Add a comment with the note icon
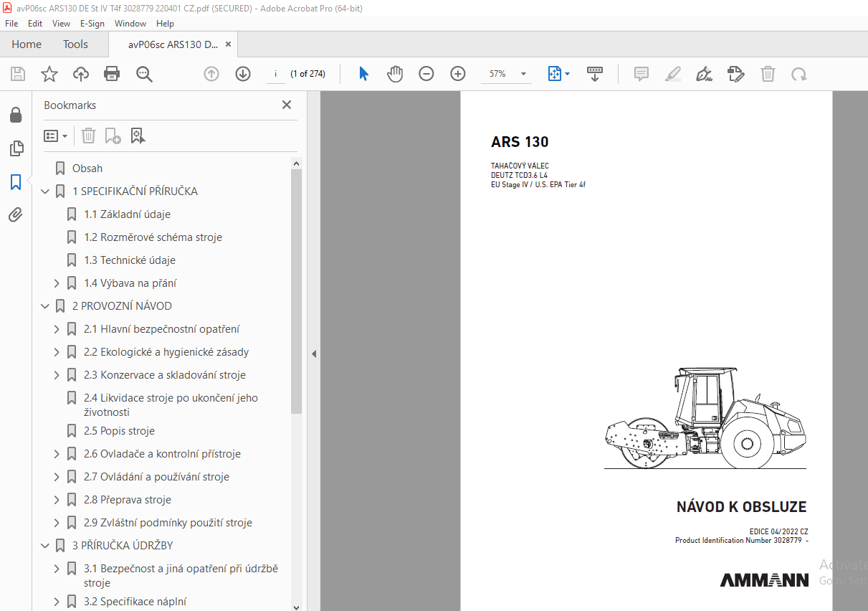 pyautogui.click(x=642, y=74)
